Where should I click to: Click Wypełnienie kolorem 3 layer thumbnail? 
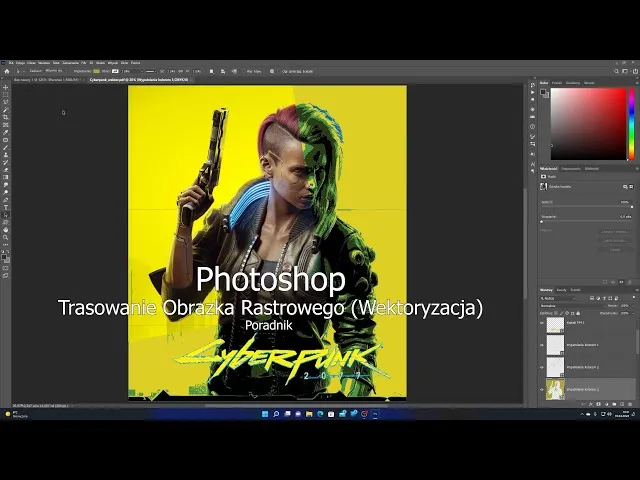pos(555,389)
